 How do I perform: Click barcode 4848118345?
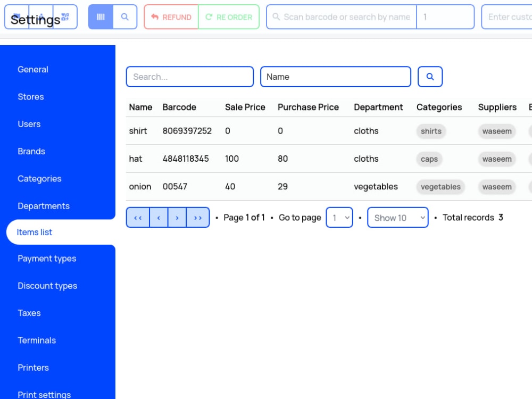186,159
